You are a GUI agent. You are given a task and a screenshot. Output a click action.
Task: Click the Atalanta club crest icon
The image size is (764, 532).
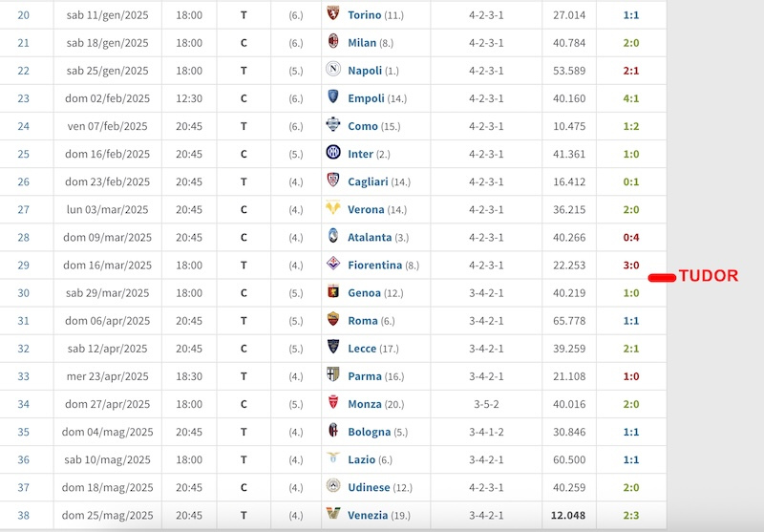tap(332, 235)
